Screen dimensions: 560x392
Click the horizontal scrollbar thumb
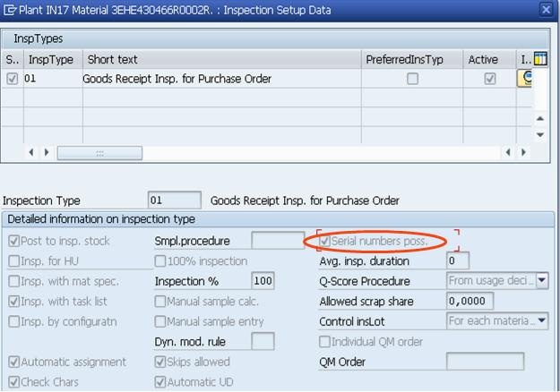99,153
